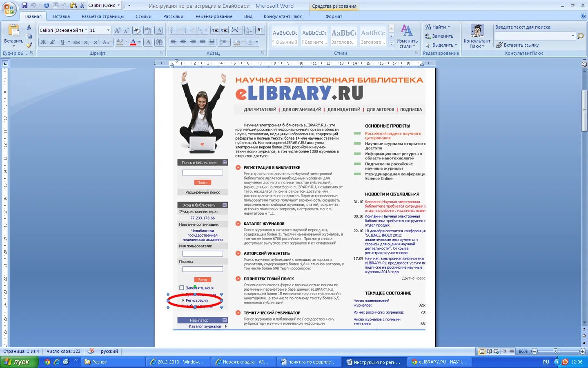Image resolution: width=588 pixels, height=368 pixels.
Task: Center the text alignment
Action: tap(183, 42)
